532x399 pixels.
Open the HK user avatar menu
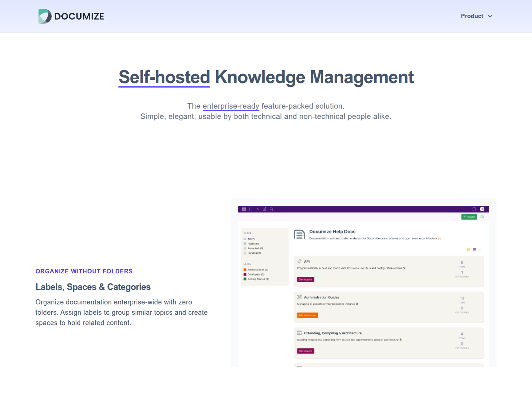pos(482,209)
